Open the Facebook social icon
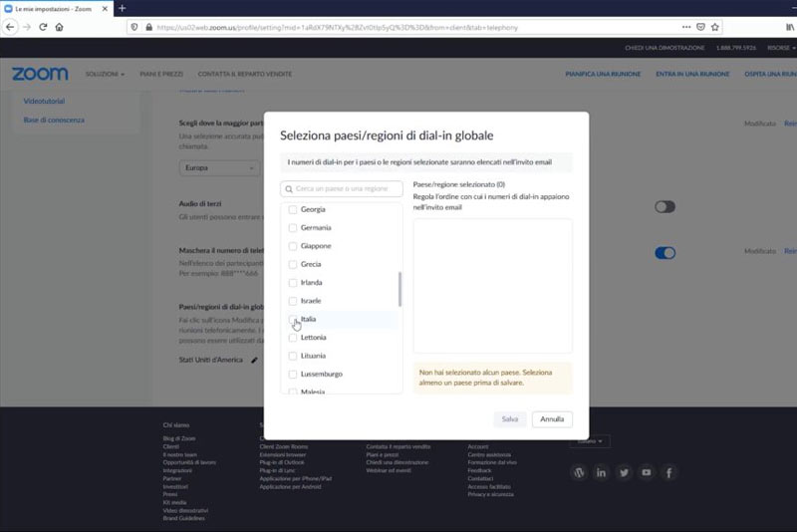 coord(668,472)
